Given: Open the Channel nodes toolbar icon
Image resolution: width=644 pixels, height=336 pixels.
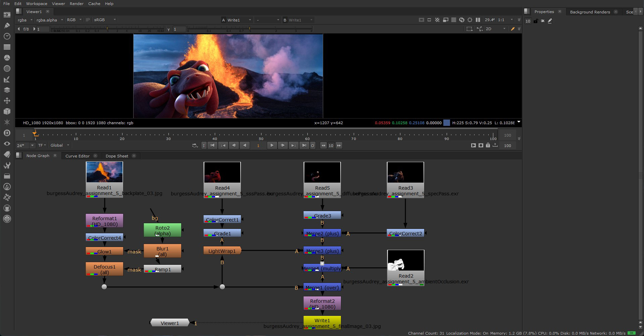Looking at the screenshot, I should click(7, 47).
